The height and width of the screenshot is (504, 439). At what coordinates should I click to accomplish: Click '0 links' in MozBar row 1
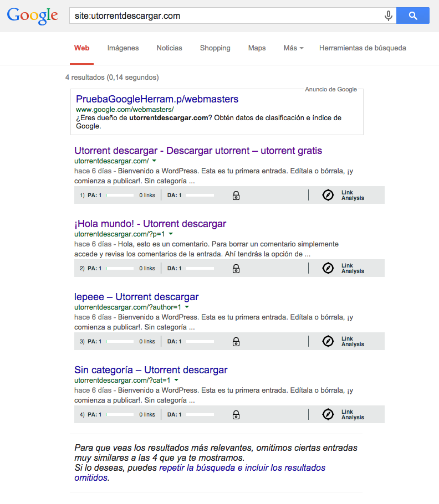point(147,195)
